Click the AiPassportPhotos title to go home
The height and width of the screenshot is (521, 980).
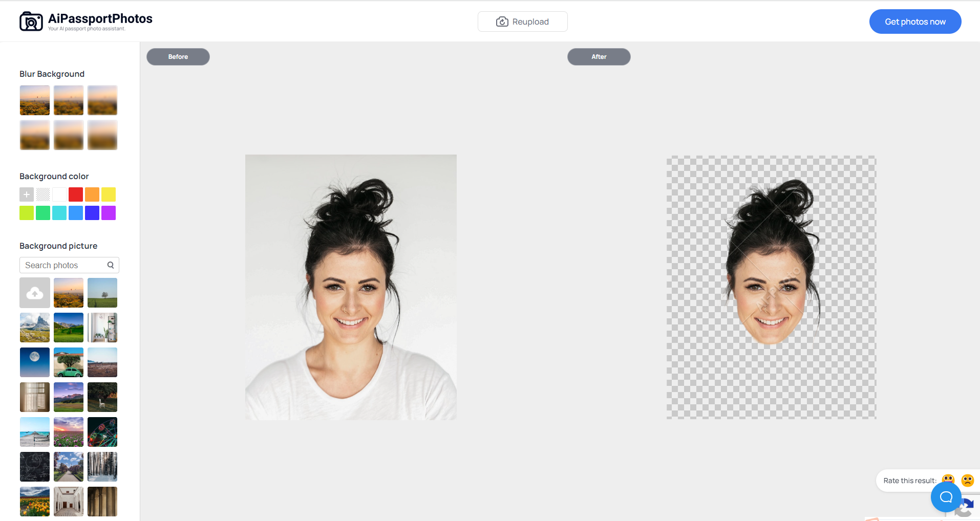click(x=100, y=18)
